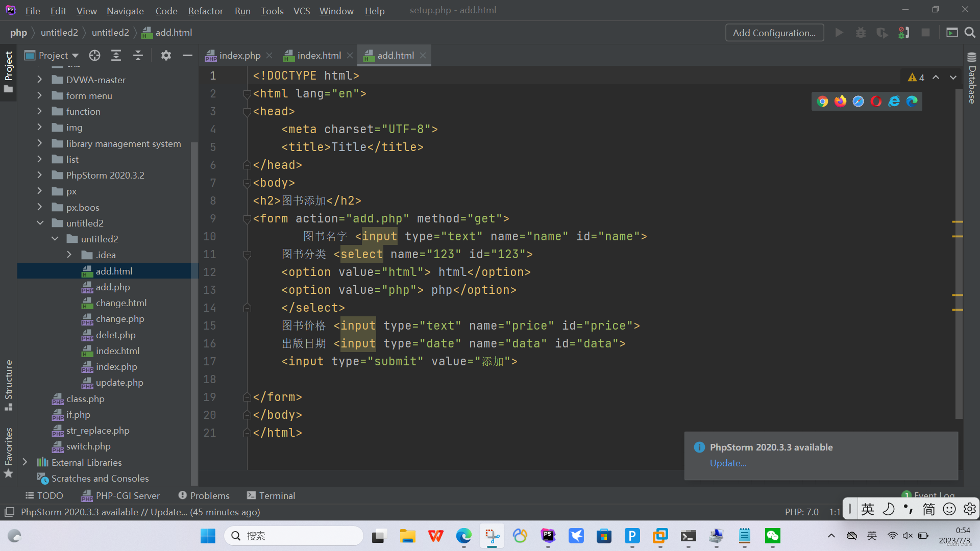
Task: Click yellow warning stripe marker on the editor scrollbar
Action: pyautogui.click(x=957, y=222)
